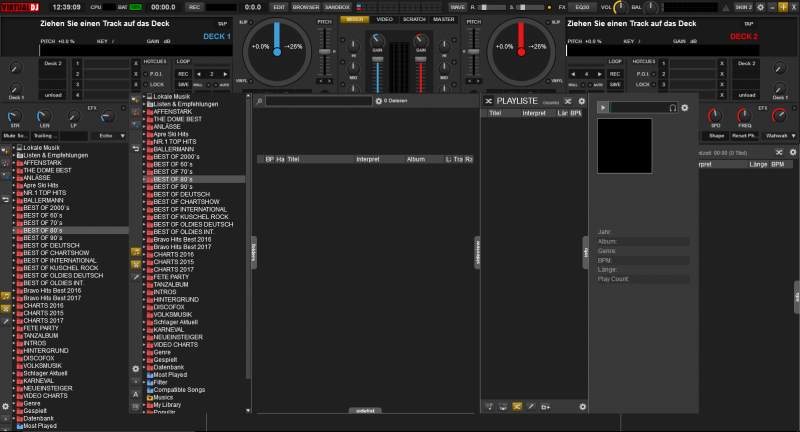Open the SANDBOX mode
The width and height of the screenshot is (800, 432).
(337, 7)
